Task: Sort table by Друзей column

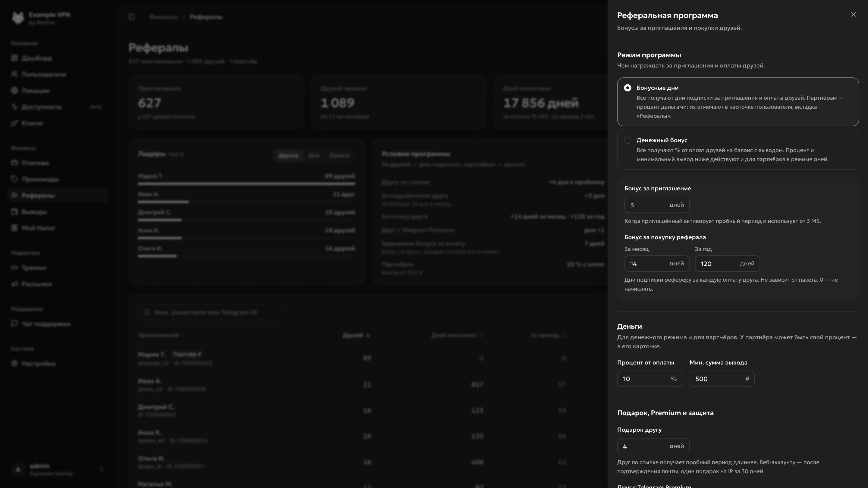Action: (356, 335)
